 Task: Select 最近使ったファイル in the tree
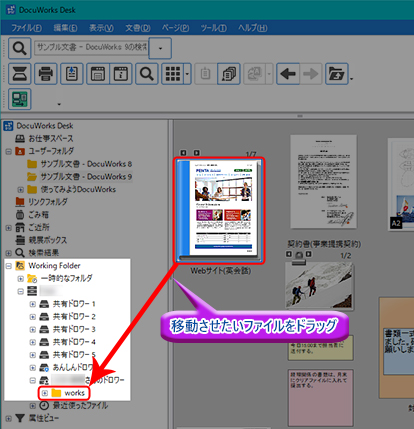click(x=80, y=406)
